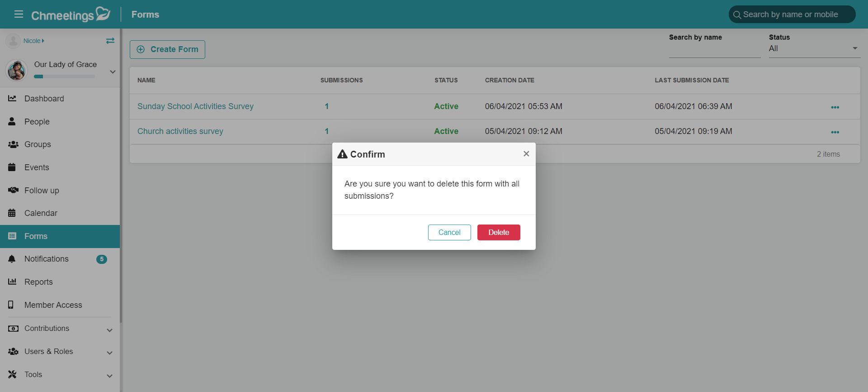868x392 pixels.
Task: Click the Search by name input field
Action: pos(715,50)
